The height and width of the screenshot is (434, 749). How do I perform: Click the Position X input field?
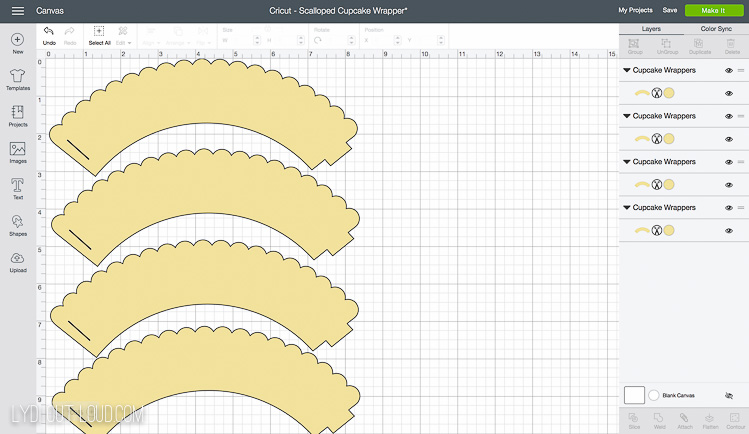click(x=382, y=41)
